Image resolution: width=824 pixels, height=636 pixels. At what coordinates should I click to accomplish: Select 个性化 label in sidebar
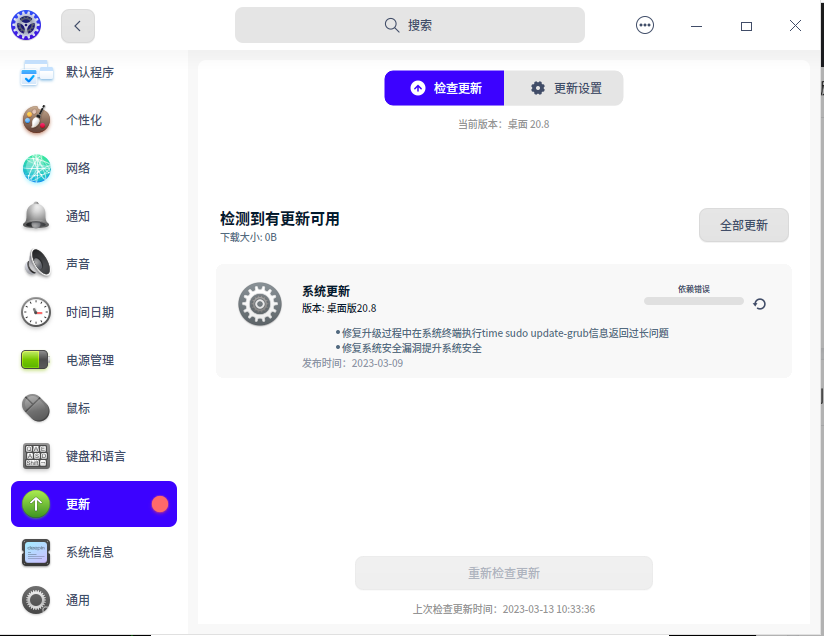84,120
